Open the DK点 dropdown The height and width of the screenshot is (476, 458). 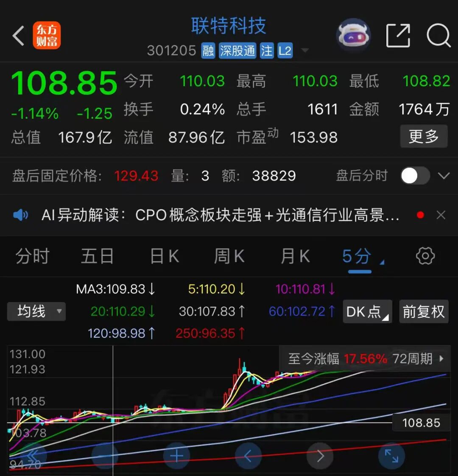(x=367, y=311)
